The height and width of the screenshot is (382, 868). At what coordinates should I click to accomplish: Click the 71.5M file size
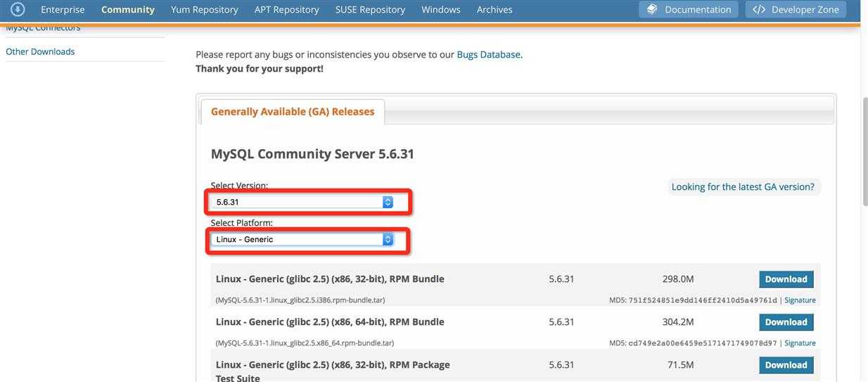[x=681, y=365]
